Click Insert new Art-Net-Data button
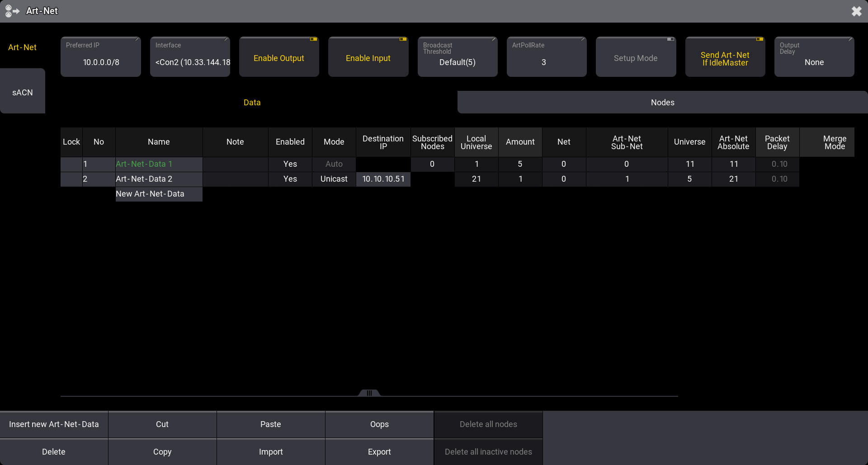 (54, 424)
